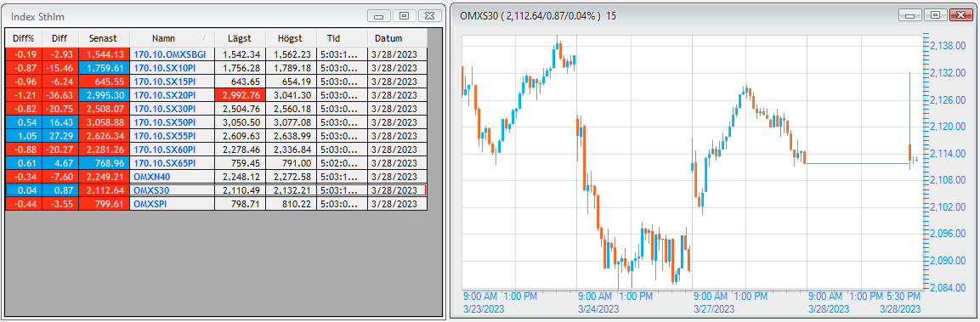Maximize the OMXS30 chart window
The height and width of the screenshot is (322, 980).
point(935,15)
